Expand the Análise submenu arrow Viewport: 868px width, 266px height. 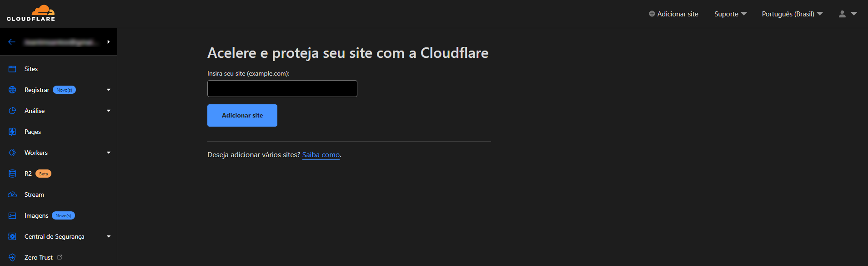(109, 111)
